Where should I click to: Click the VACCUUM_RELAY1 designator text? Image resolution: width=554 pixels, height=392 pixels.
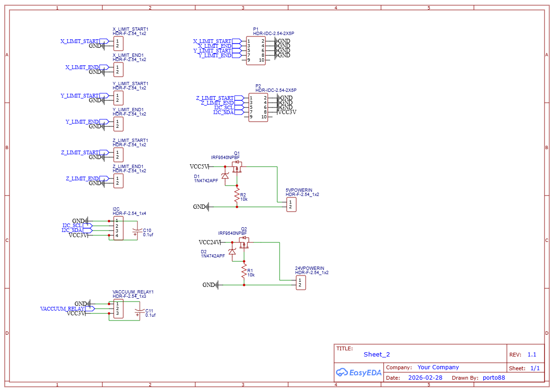[133, 292]
